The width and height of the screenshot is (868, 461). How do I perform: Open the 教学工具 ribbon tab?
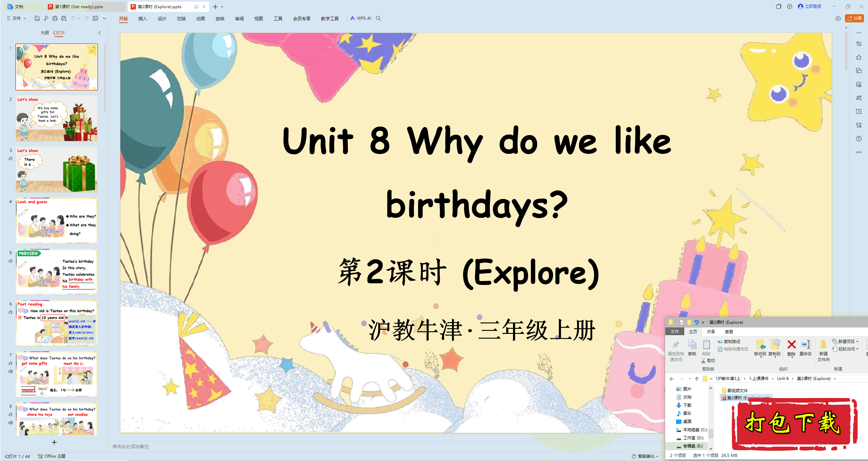(330, 19)
